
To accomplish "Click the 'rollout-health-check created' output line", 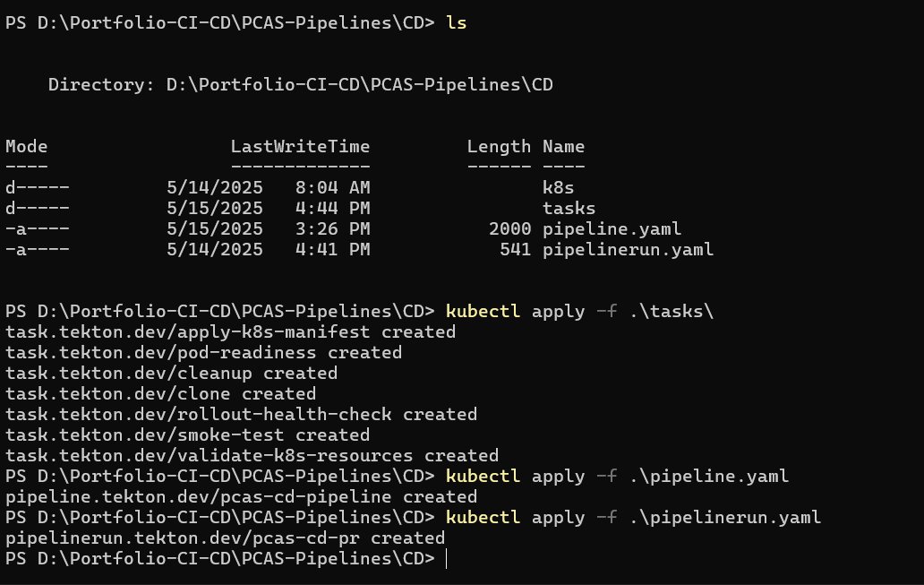I will pos(241,415).
